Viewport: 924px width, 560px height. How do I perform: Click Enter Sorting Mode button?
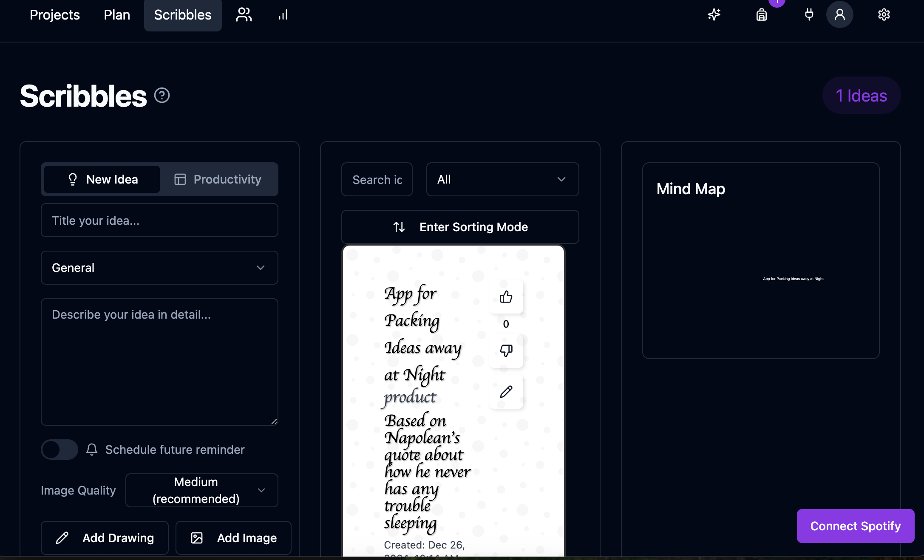(x=460, y=227)
